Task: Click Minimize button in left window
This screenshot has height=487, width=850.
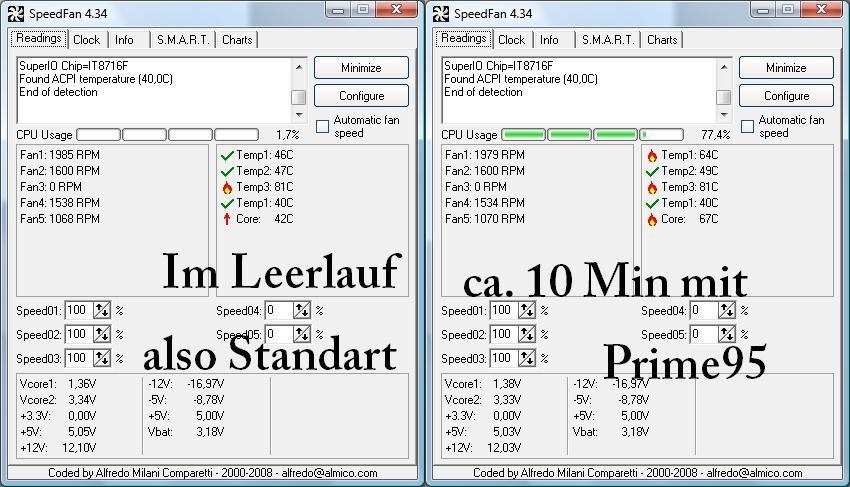Action: pyautogui.click(x=361, y=68)
